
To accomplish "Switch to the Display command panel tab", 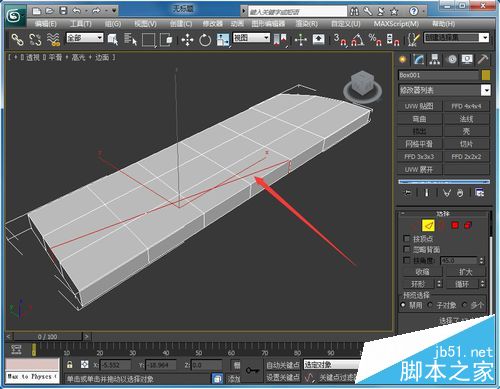I will coord(467,59).
